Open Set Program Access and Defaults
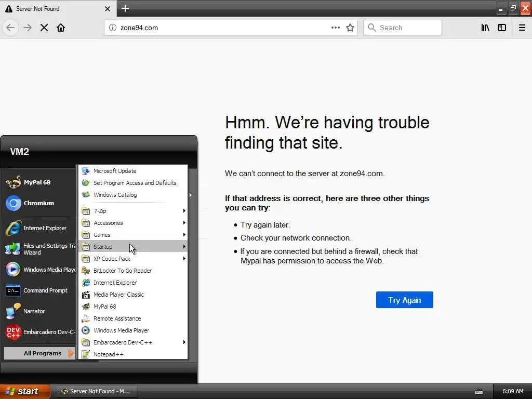Viewport: 532px width, 399px height. [133, 183]
